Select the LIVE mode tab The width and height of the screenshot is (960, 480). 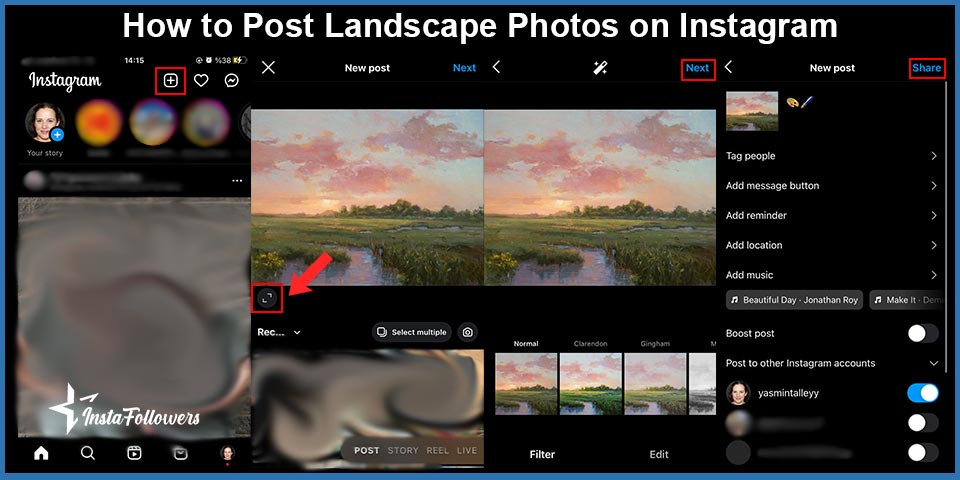click(467, 451)
